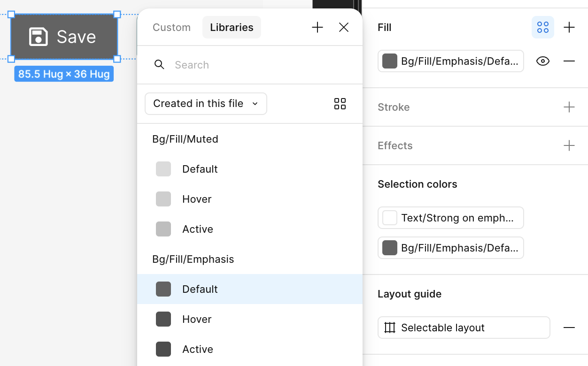Toggle fill visibility eye icon
Screen dimensions: 588x366
pos(543,61)
